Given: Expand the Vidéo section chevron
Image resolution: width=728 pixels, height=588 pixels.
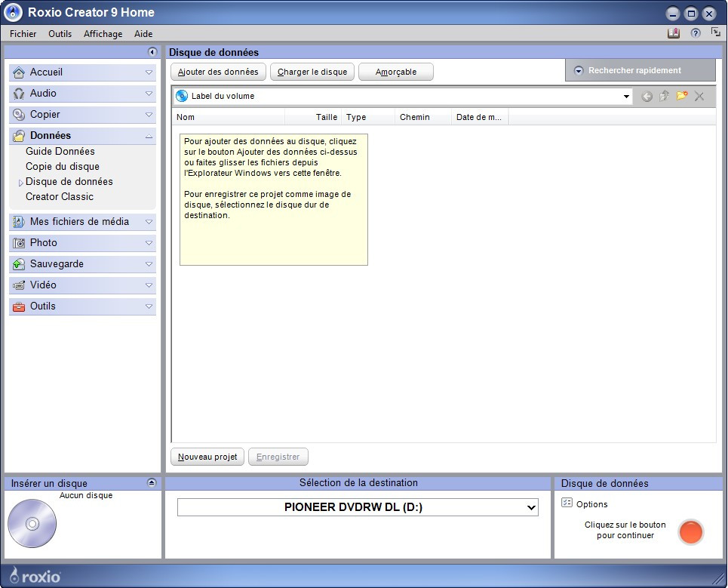Looking at the screenshot, I should click(149, 285).
